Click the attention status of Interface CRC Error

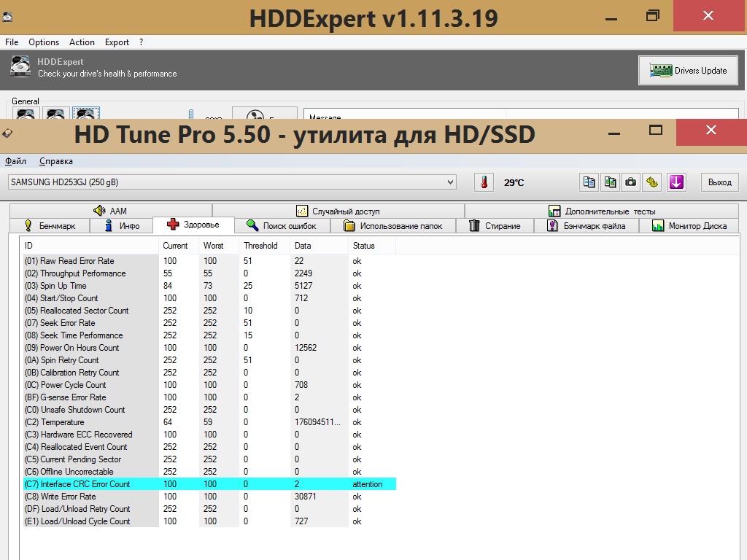point(368,484)
